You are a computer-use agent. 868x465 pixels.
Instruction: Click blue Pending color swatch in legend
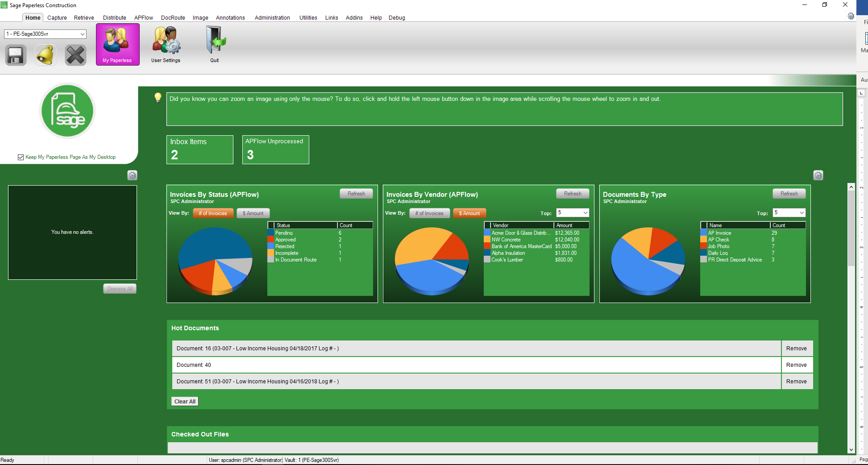[270, 233]
